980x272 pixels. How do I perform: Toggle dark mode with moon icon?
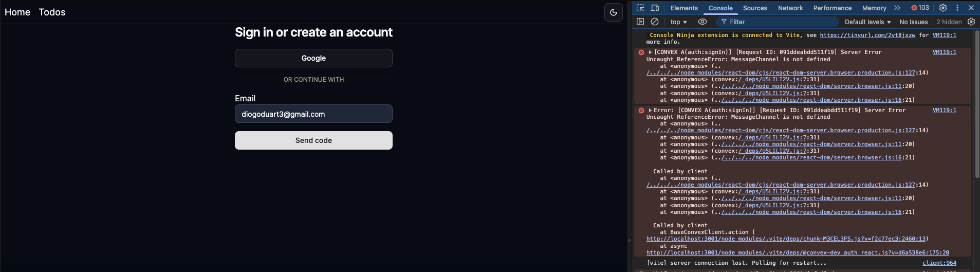614,12
